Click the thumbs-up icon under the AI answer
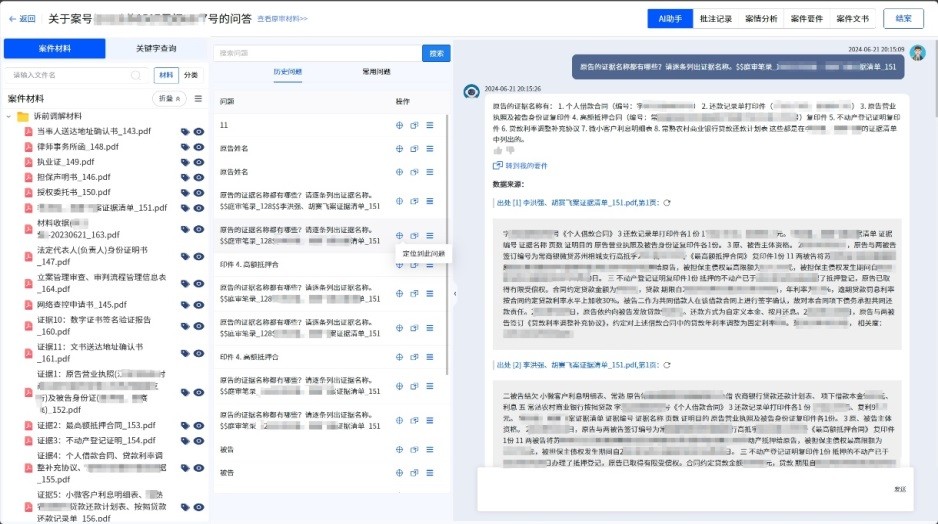Viewport: 938px width, 524px height. (x=498, y=150)
